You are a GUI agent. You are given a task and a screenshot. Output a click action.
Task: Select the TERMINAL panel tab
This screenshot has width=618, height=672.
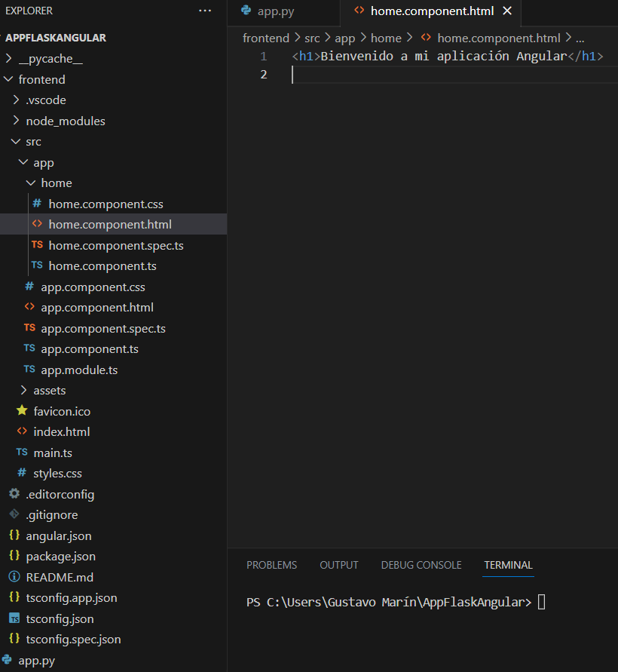click(x=509, y=566)
